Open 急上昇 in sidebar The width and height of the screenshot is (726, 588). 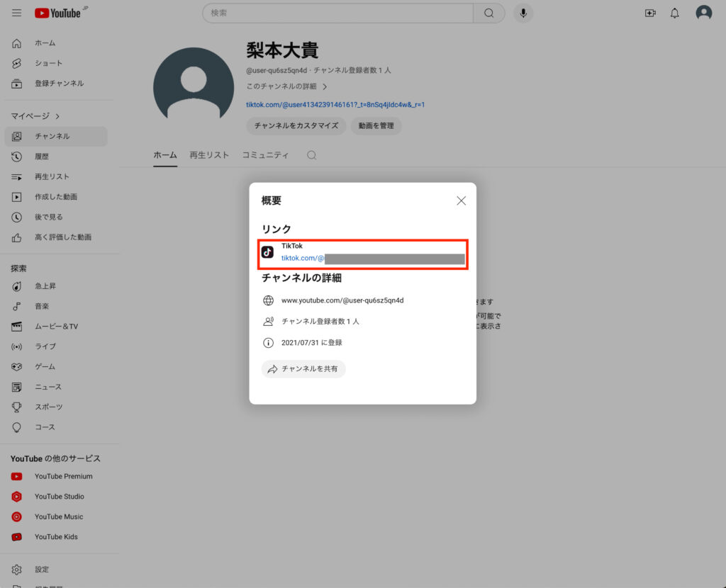pos(45,286)
